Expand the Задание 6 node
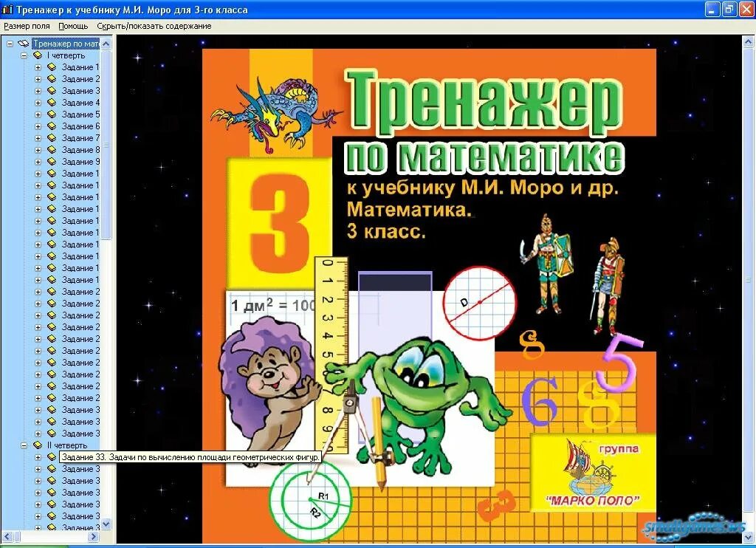 coord(38,126)
